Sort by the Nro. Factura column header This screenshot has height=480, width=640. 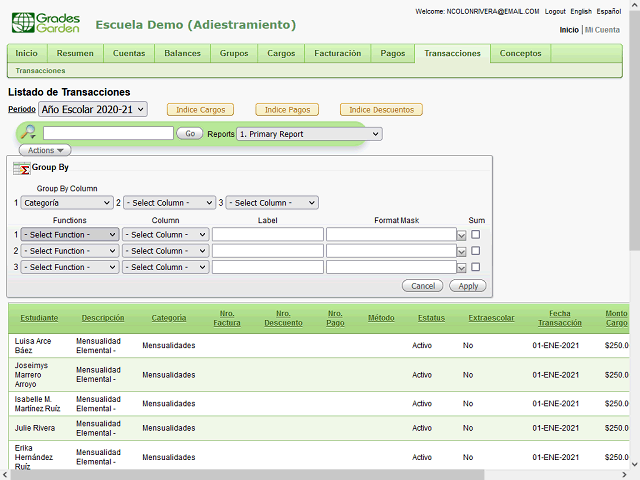(x=227, y=318)
